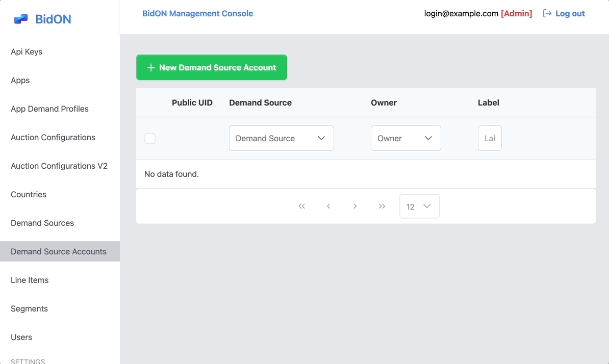Navigate to Auction Configurations V2

coord(59,166)
